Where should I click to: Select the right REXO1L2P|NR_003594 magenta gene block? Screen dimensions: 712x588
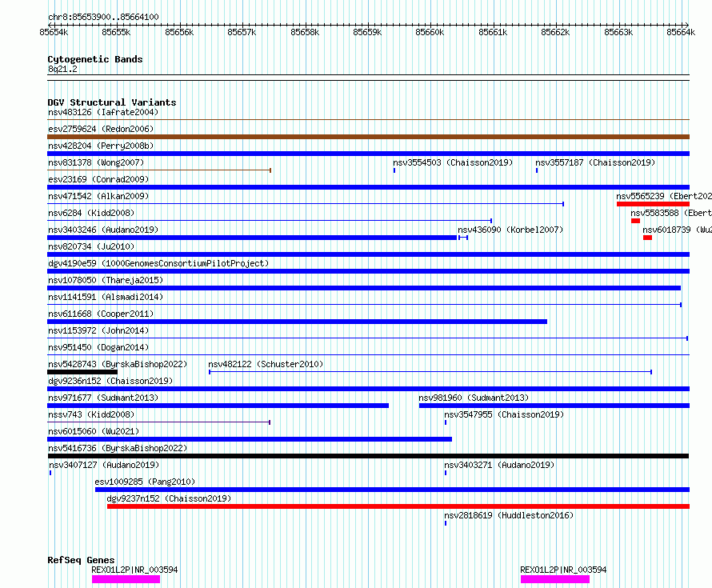click(x=555, y=579)
